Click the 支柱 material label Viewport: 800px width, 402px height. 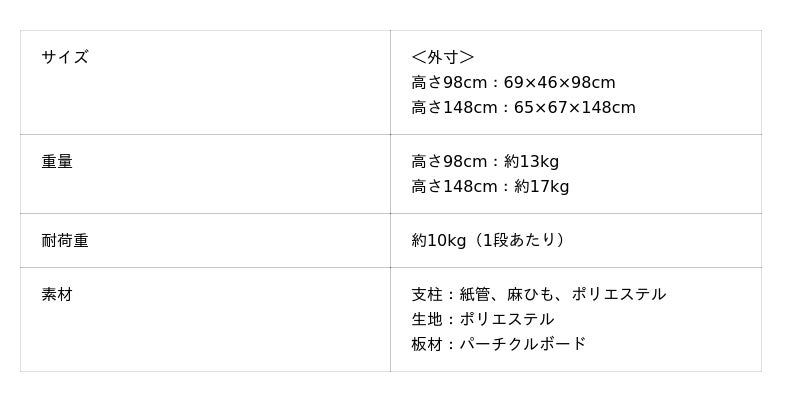pyautogui.click(x=426, y=295)
